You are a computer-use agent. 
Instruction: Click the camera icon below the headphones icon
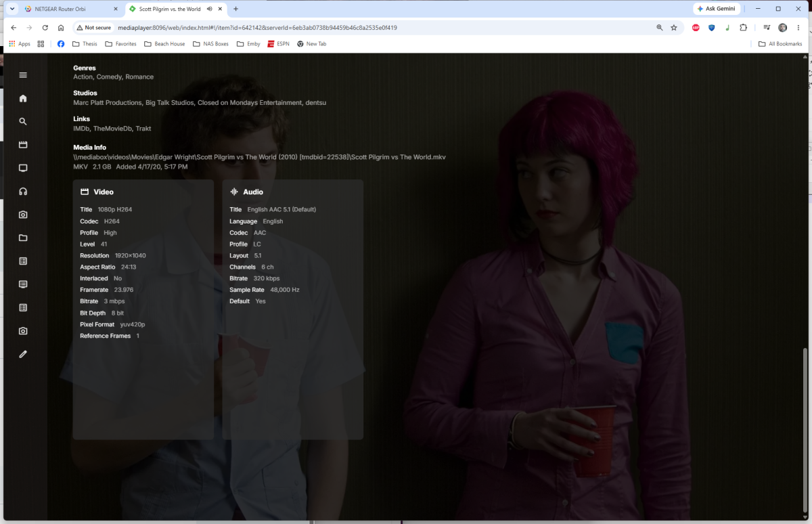coord(23,215)
